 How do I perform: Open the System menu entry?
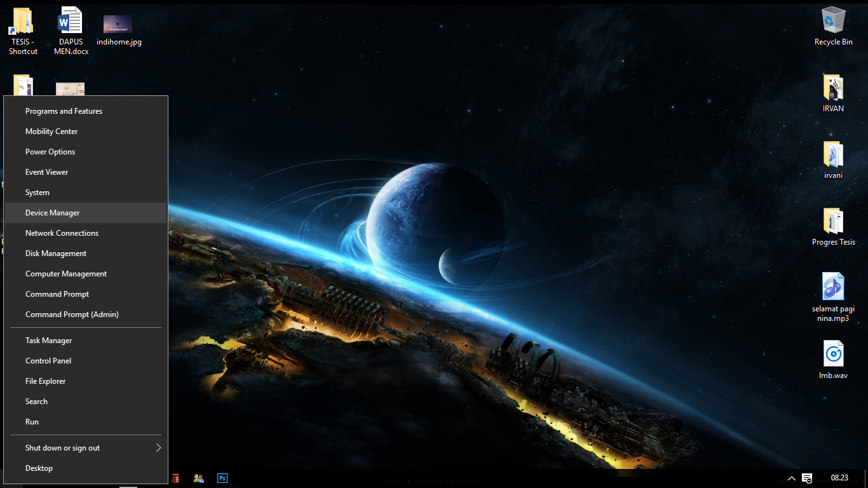click(86, 193)
